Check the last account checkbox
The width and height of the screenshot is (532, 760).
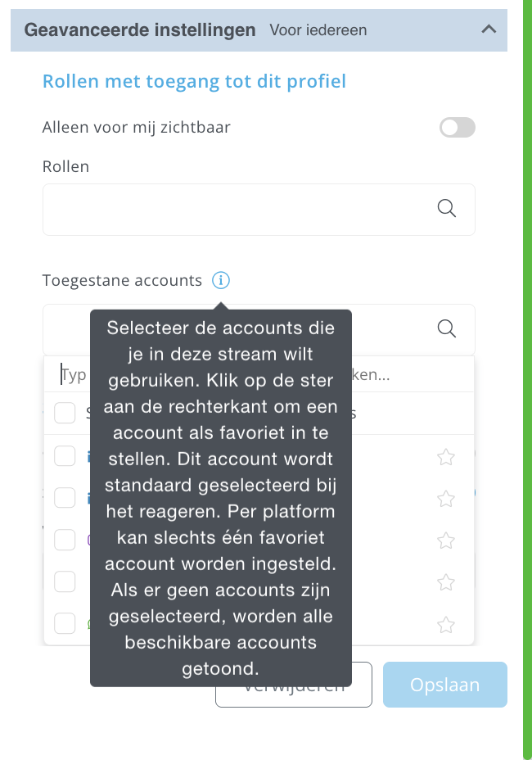coord(65,624)
